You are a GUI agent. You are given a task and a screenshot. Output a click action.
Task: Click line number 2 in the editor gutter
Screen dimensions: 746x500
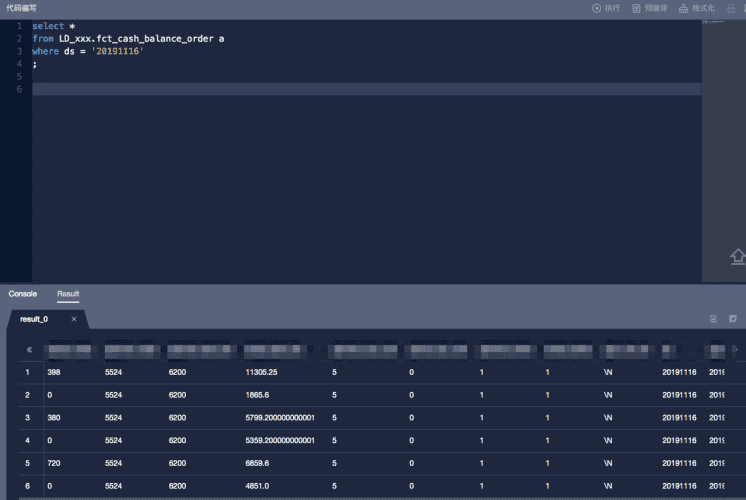pos(19,39)
